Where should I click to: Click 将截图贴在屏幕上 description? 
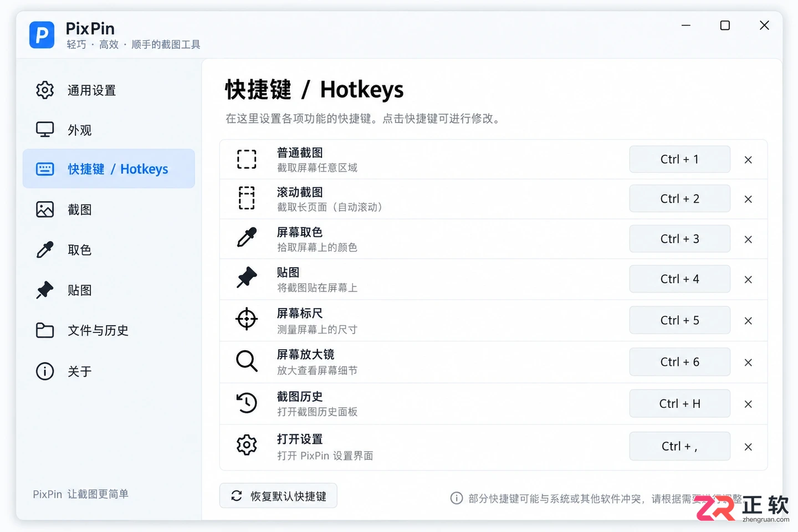tap(317, 288)
